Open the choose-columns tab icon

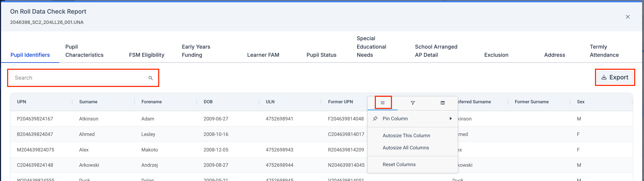pyautogui.click(x=442, y=103)
